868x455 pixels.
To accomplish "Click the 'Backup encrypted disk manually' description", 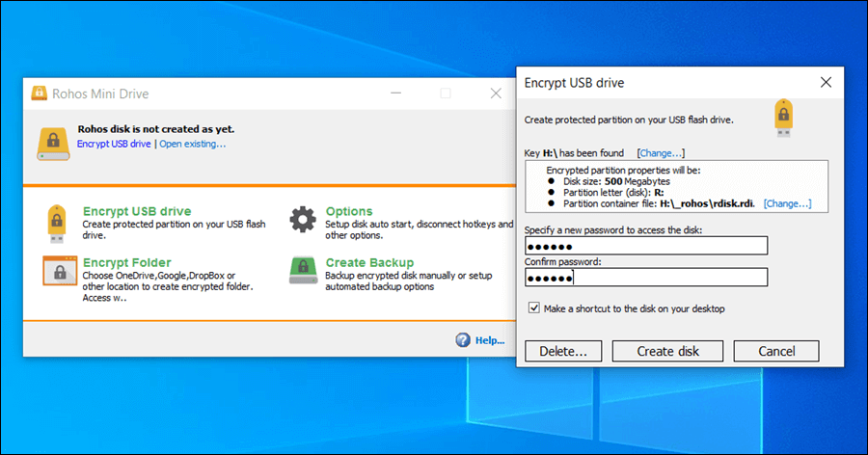I will (x=409, y=281).
